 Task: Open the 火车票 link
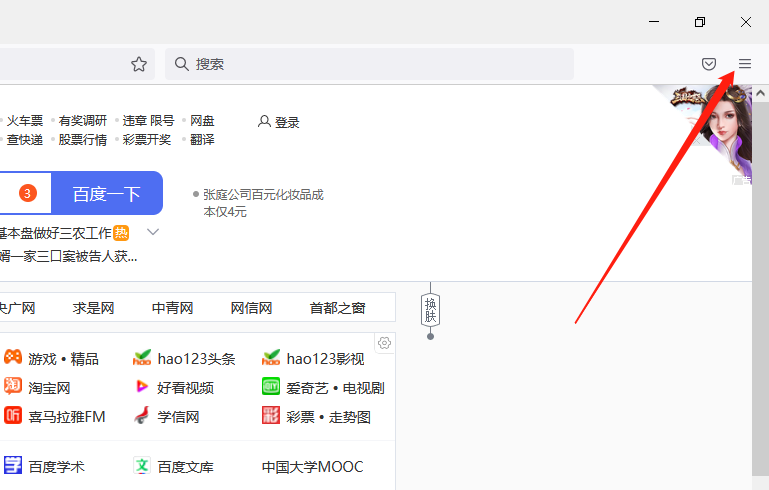(x=25, y=121)
